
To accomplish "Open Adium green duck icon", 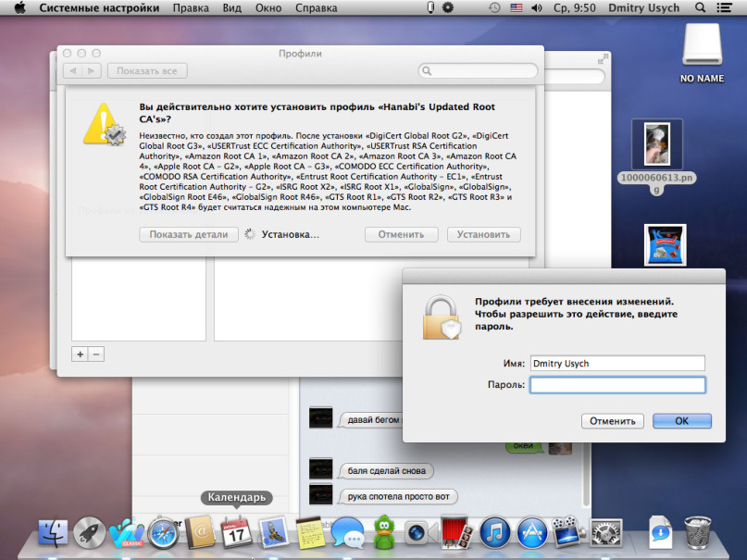I will 384,531.
